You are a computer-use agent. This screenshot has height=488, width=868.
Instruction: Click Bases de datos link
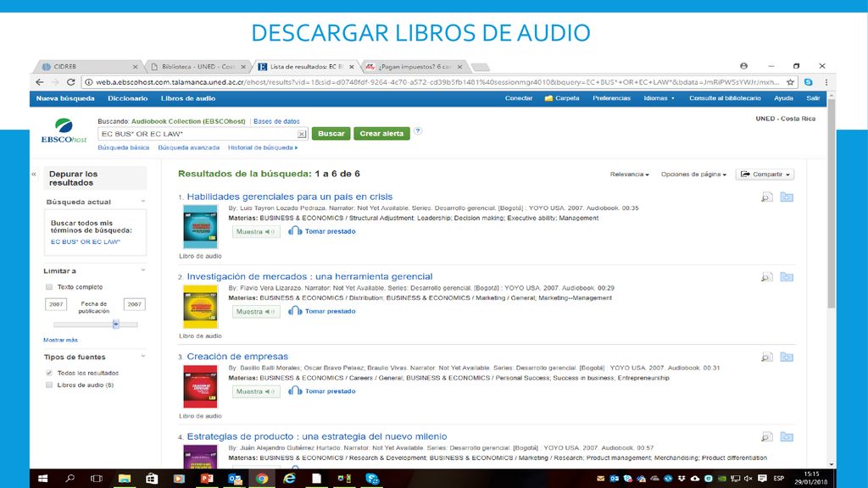(x=276, y=121)
